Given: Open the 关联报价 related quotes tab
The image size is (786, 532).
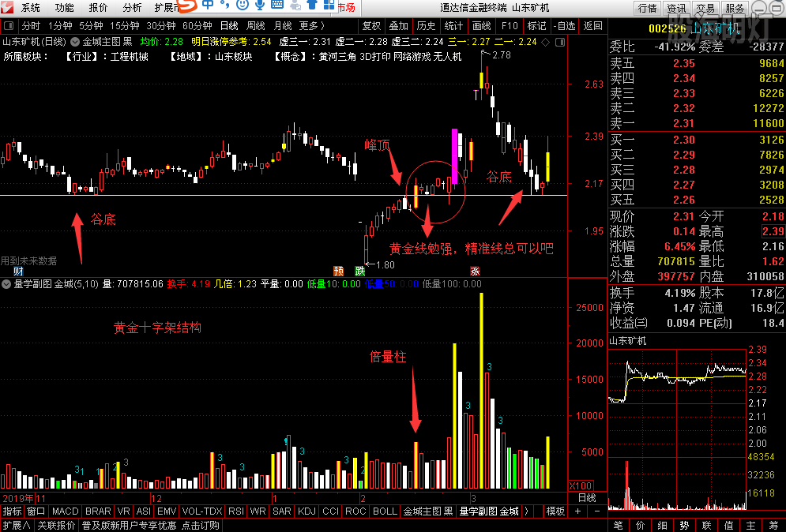Looking at the screenshot, I should (56, 525).
